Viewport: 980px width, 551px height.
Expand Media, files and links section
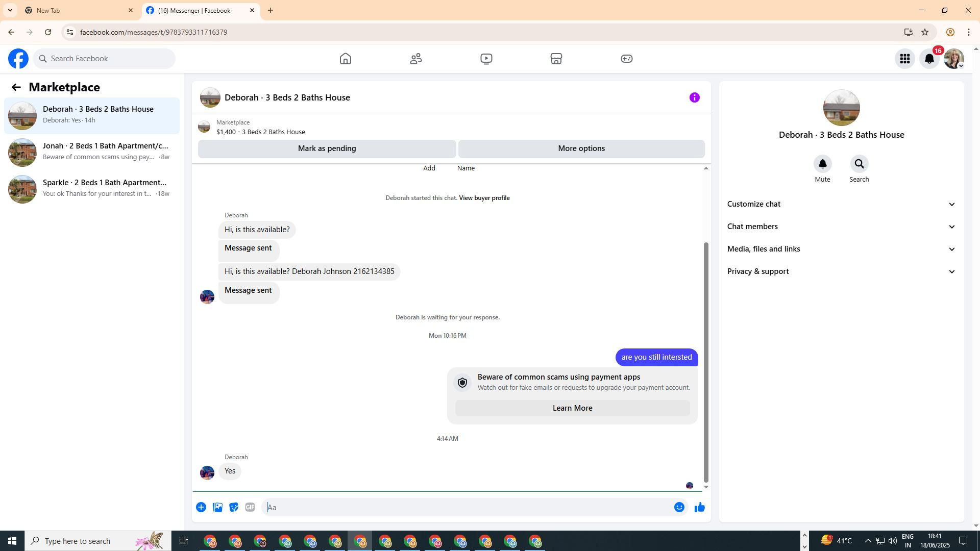[841, 249]
